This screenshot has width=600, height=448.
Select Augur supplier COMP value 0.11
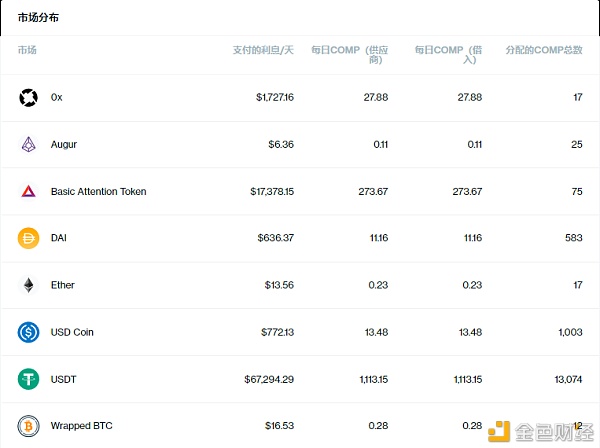[381, 145]
